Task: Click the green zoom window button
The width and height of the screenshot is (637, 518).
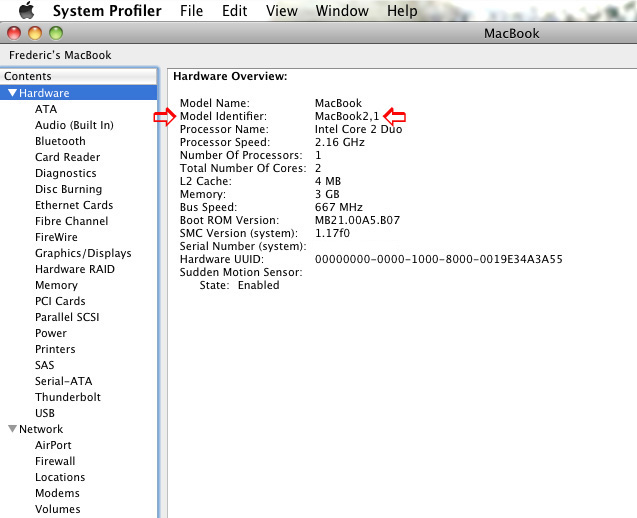Action: pyautogui.click(x=56, y=33)
